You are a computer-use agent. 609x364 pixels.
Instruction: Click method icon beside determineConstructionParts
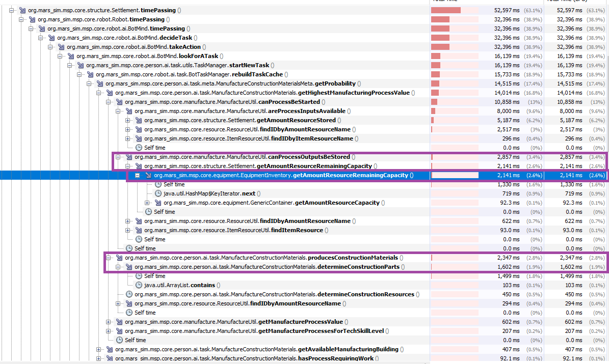click(x=129, y=267)
